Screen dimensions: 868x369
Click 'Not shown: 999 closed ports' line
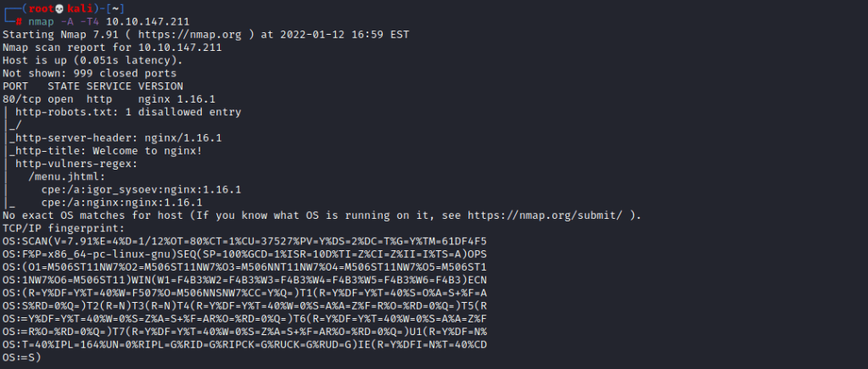coord(89,73)
